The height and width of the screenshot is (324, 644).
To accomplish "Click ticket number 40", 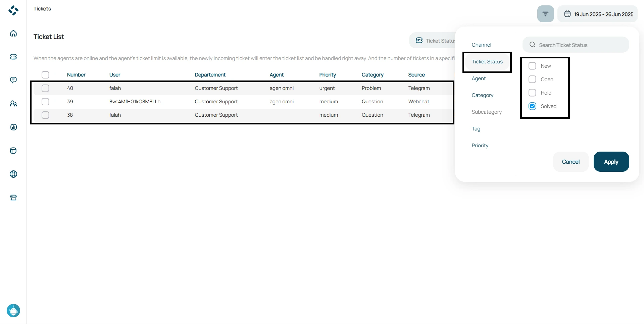I will pyautogui.click(x=70, y=88).
